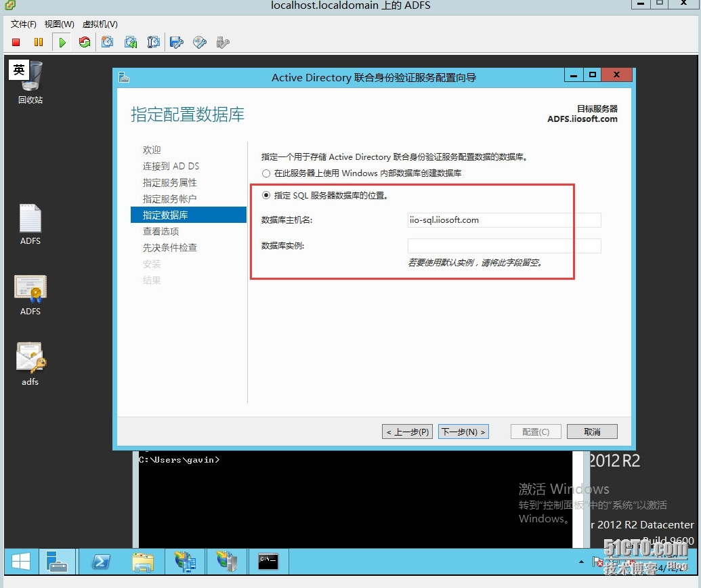Go to 查看选项 step
The width and height of the screenshot is (701, 588).
pyautogui.click(x=161, y=231)
